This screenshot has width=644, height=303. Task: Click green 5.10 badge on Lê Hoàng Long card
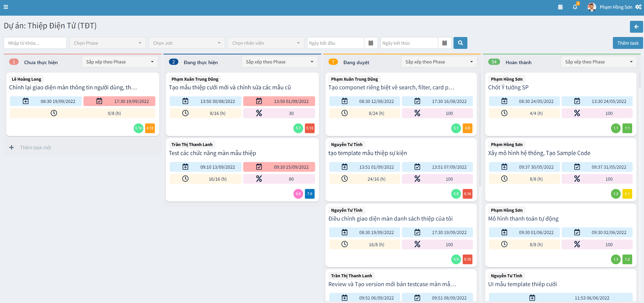(139, 128)
